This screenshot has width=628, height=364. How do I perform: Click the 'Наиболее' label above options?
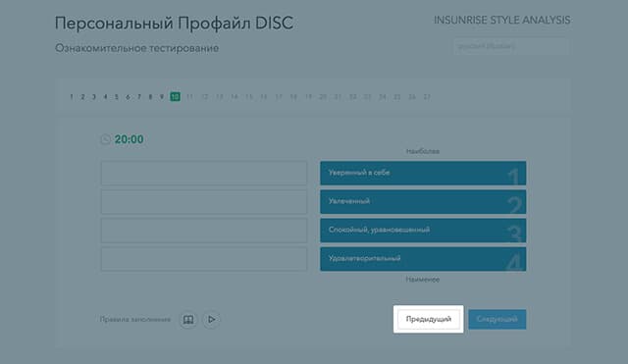(423, 151)
